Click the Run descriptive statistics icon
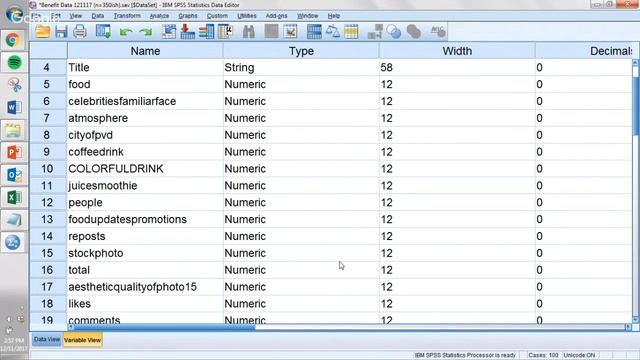 tap(225, 31)
